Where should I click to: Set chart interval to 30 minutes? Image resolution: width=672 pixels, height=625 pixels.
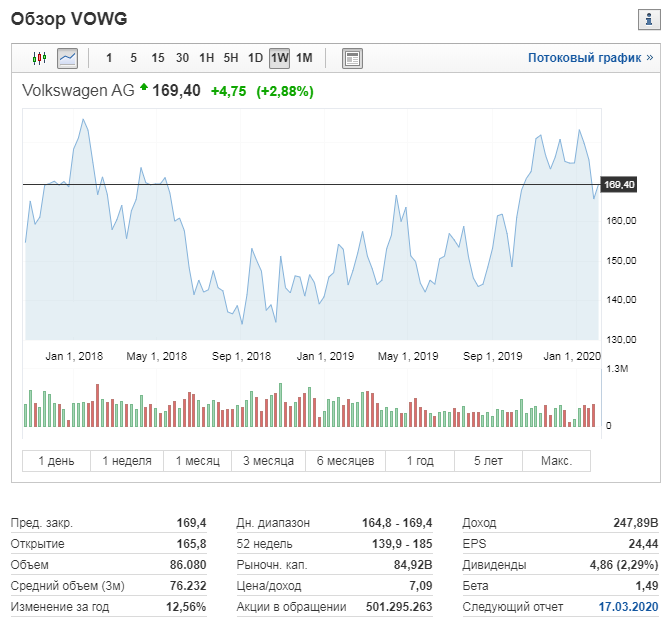pyautogui.click(x=182, y=58)
